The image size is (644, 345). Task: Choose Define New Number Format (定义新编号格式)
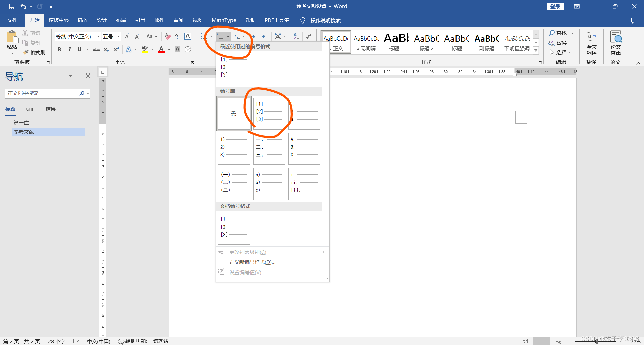pos(252,262)
